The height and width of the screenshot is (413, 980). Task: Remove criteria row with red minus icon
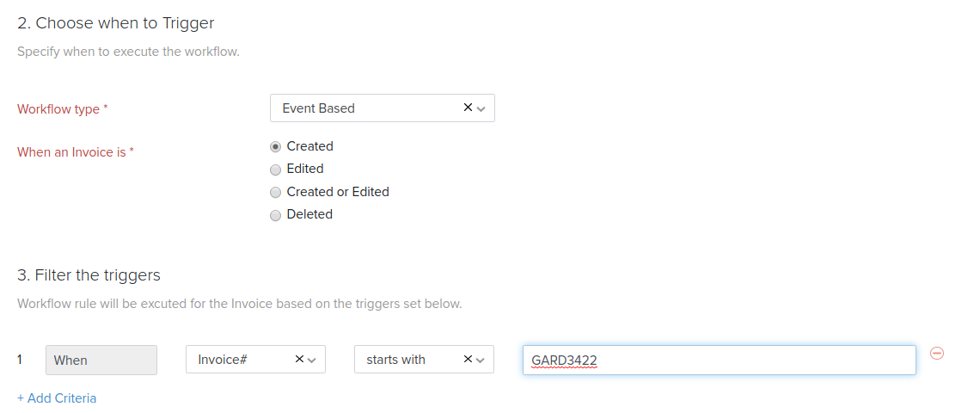point(937,354)
